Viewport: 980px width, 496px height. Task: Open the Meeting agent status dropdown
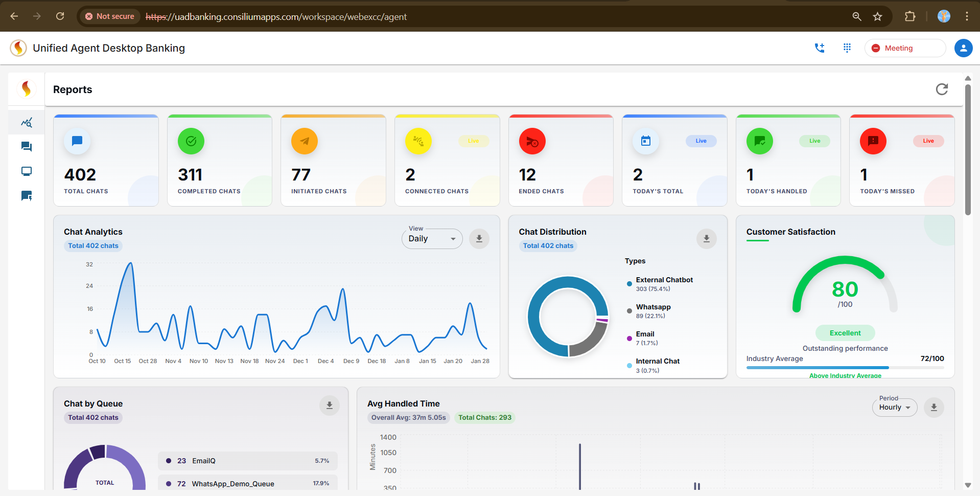904,48
